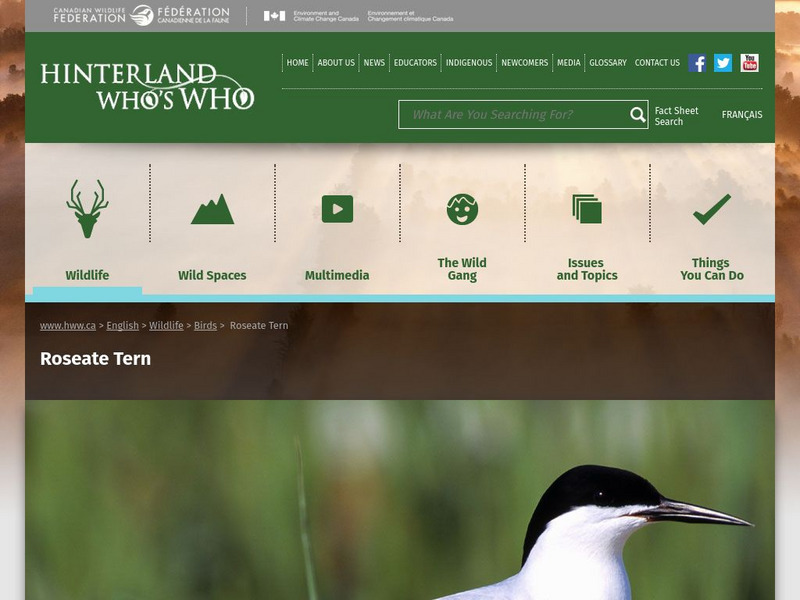Viewport: 800px width, 600px height.
Task: Open the GLOSSARY menu item
Action: 608,63
